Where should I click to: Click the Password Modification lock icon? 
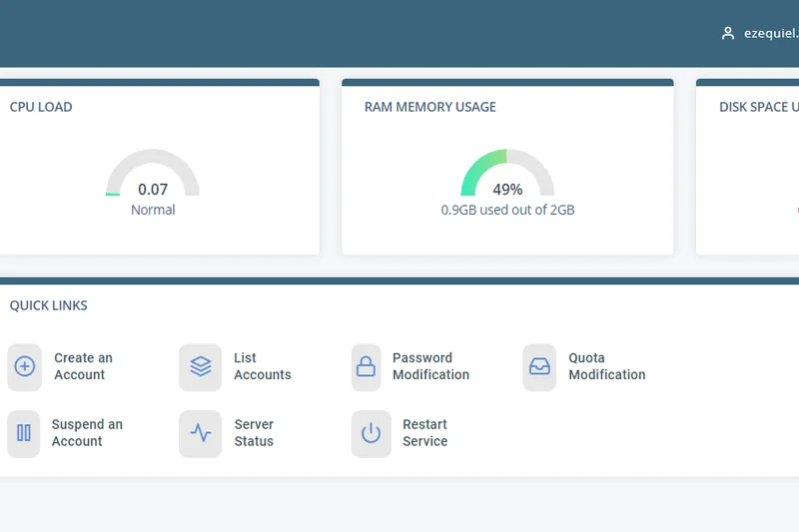coord(366,366)
